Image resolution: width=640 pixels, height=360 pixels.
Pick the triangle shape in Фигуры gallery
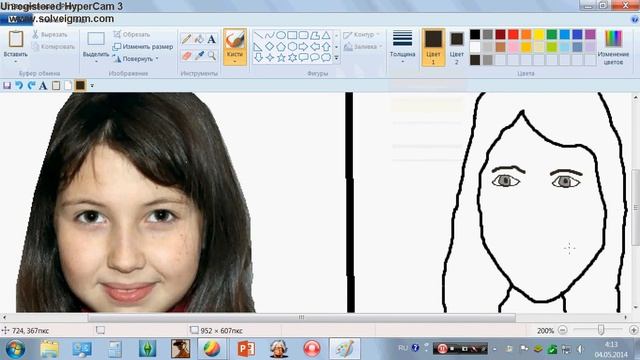click(326, 35)
